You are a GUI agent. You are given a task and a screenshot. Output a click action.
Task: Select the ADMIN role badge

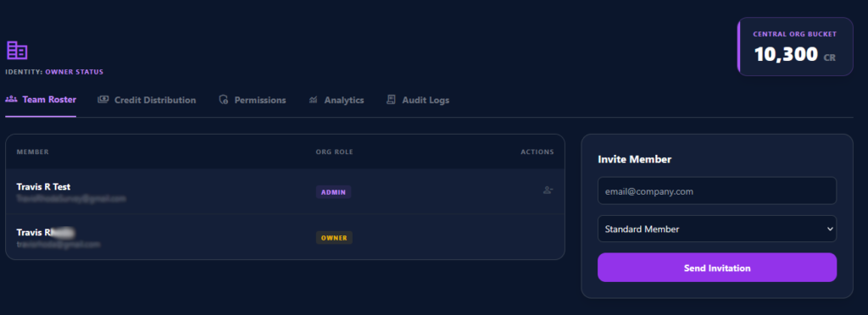pyautogui.click(x=333, y=191)
